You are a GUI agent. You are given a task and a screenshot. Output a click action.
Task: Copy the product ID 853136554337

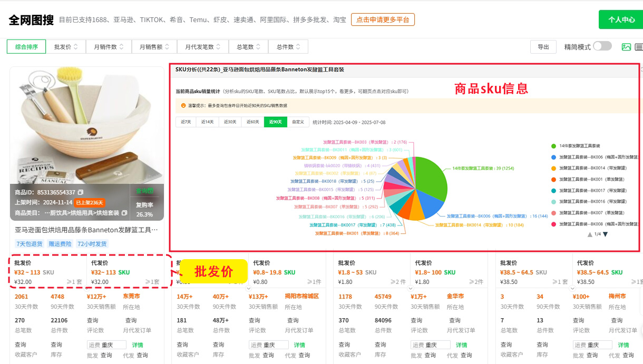(x=81, y=192)
